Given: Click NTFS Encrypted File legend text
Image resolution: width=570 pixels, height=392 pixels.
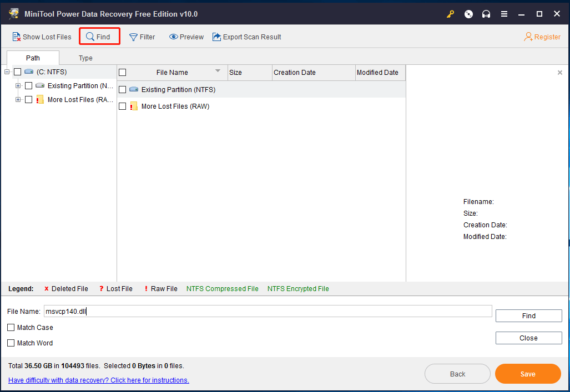Looking at the screenshot, I should pos(298,288).
